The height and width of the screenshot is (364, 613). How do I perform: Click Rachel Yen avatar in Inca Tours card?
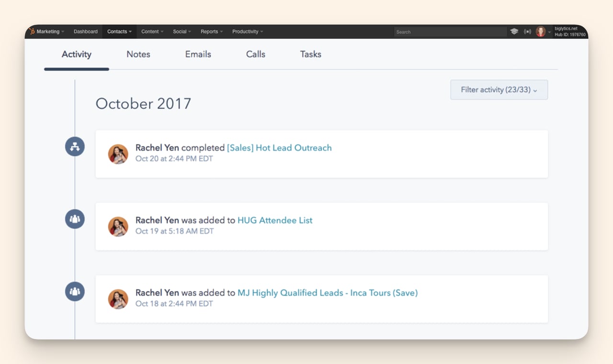tap(118, 299)
